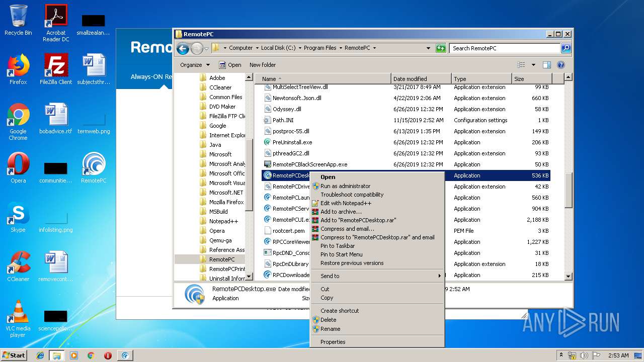
Task: Open the Organize dropdown menu
Action: click(195, 65)
